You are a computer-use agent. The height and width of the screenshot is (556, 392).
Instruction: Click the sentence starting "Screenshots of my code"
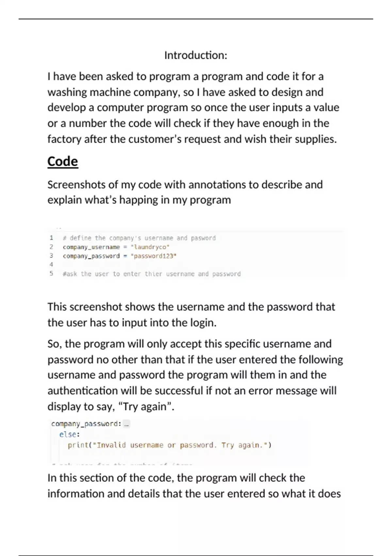pyautogui.click(x=185, y=185)
